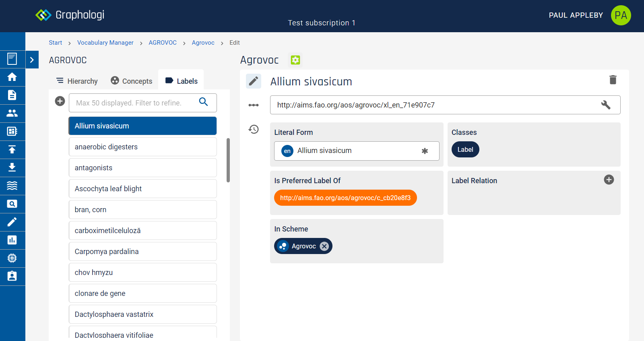Select the clonare de gene label
The image size is (644, 341).
142,293
